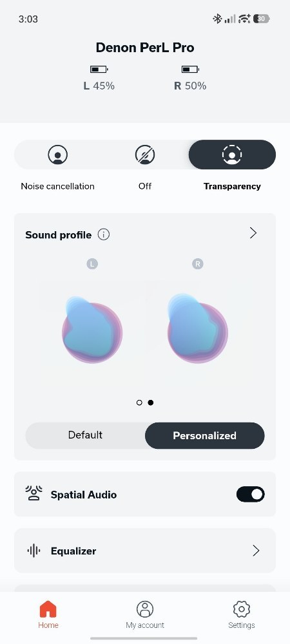The image size is (290, 644).
Task: Select the Noise cancellation mode icon
Action: pos(58,155)
